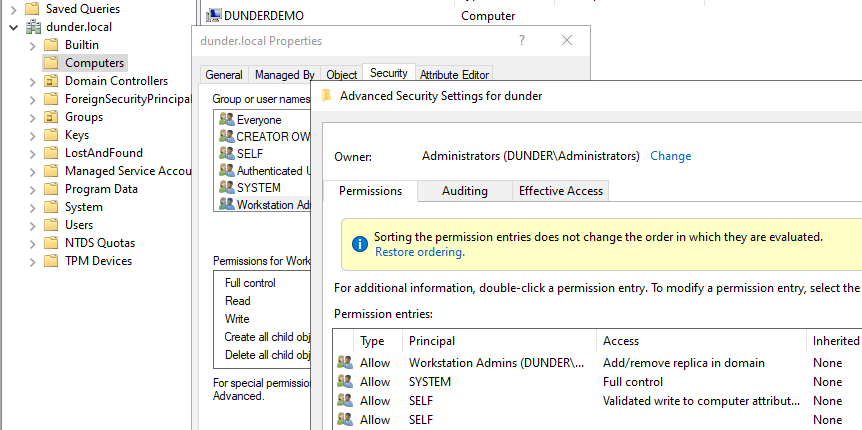Click the Change owner link

click(x=671, y=156)
